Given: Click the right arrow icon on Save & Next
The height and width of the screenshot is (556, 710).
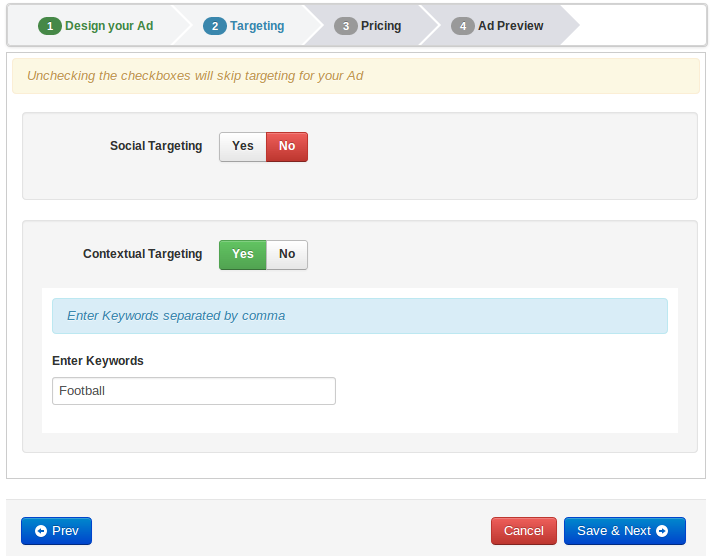Looking at the screenshot, I should [x=662, y=531].
